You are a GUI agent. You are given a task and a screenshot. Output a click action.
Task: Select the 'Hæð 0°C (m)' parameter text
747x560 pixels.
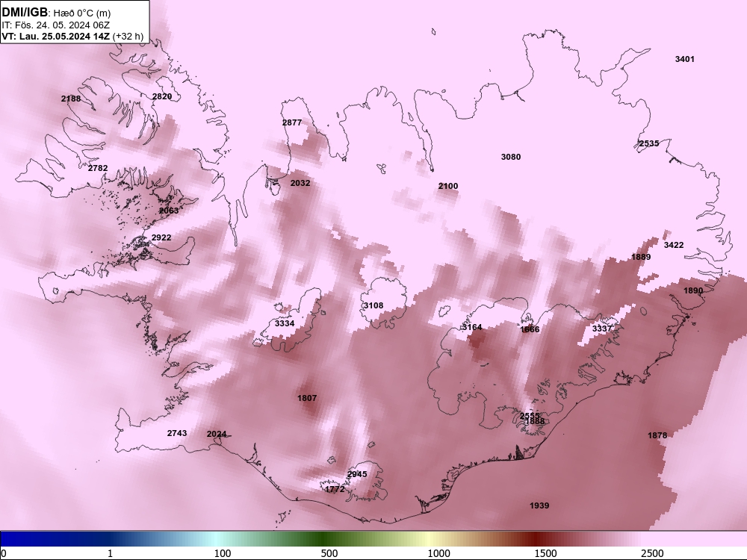82,13
